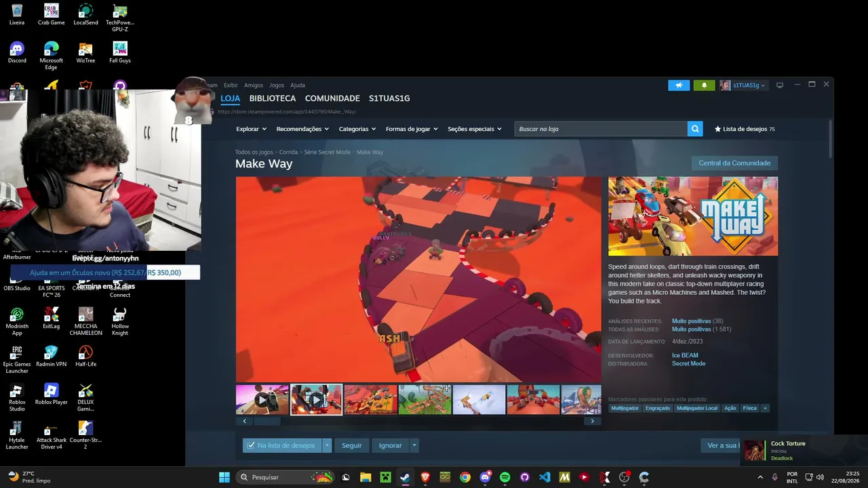Click Steam icon in the taskbar
This screenshot has width=868, height=488.
pos(405,477)
